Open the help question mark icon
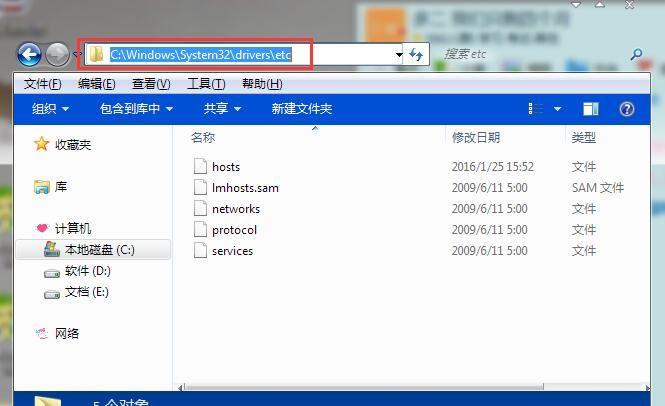The height and width of the screenshot is (406, 665). pyautogui.click(x=626, y=109)
